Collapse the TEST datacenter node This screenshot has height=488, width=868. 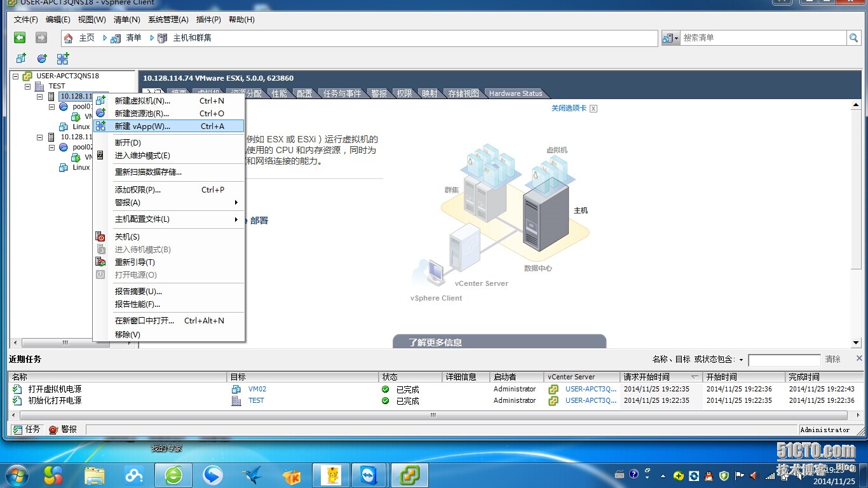click(28, 86)
